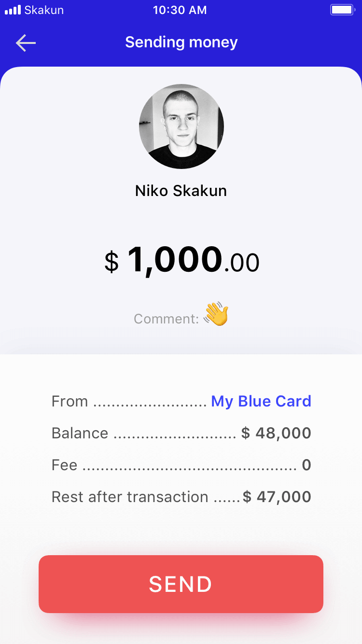
Task: Tap the Balance row label
Action: click(80, 433)
